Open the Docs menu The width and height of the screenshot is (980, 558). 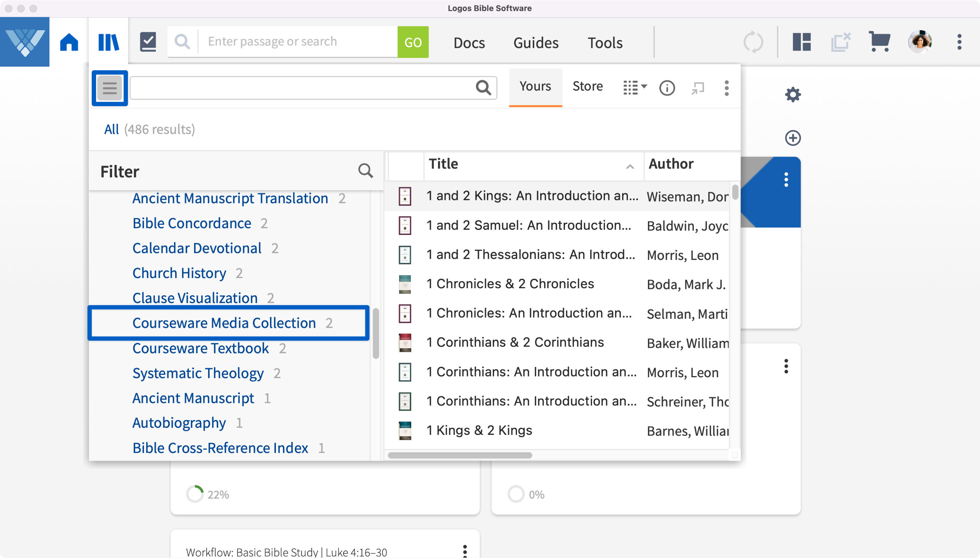[x=469, y=42]
